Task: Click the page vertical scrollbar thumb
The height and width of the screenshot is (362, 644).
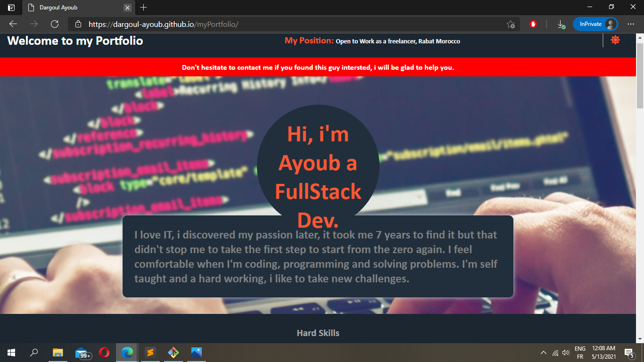Action: pos(640,75)
